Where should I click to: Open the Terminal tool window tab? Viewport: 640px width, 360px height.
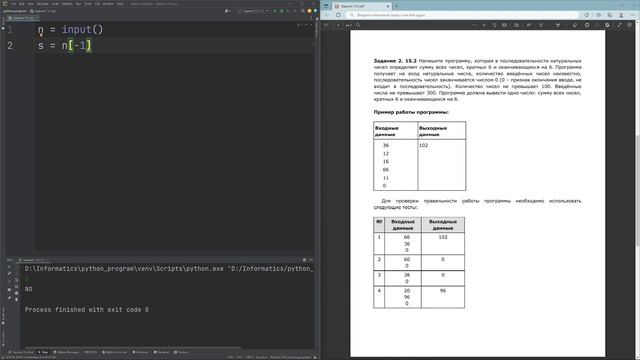click(161, 352)
